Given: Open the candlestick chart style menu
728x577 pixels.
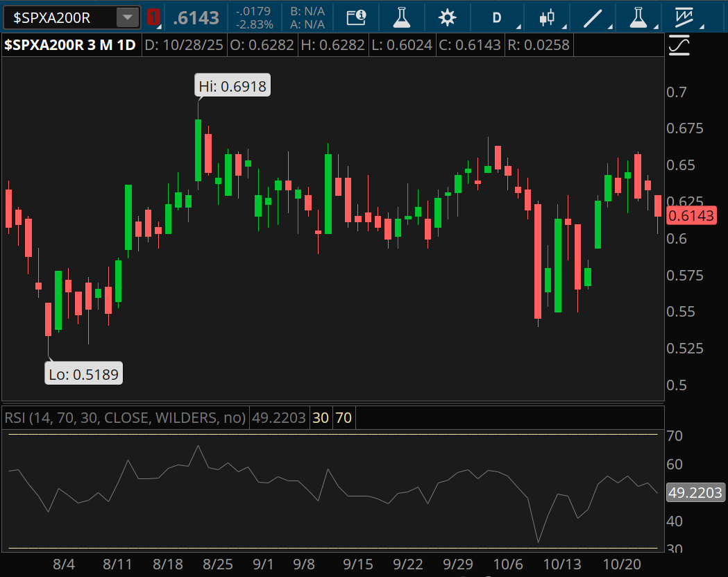Looking at the screenshot, I should tap(547, 17).
